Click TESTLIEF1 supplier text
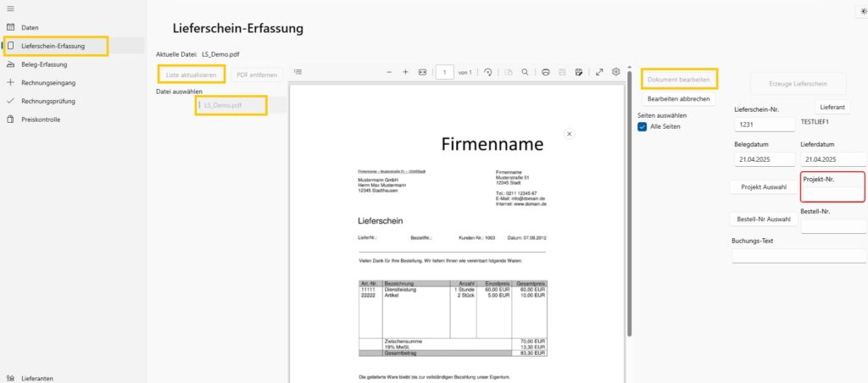This screenshot has height=383, width=868. tap(815, 121)
